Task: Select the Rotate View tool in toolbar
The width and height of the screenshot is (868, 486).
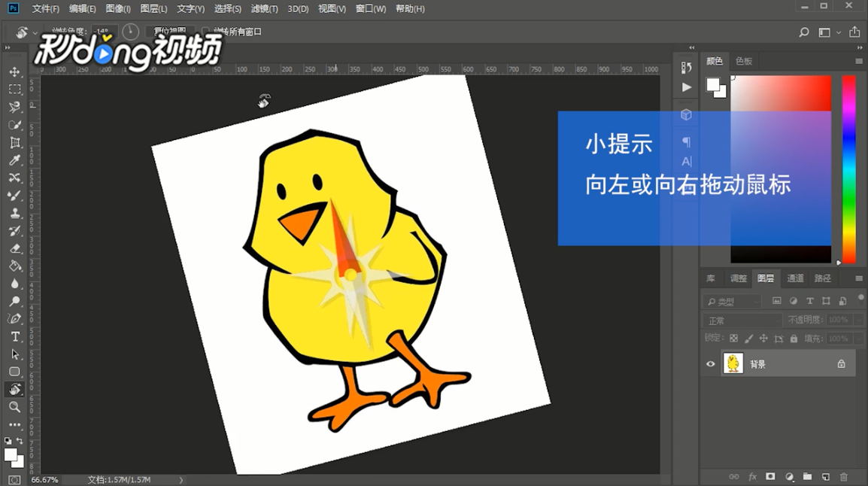Action: [x=15, y=389]
